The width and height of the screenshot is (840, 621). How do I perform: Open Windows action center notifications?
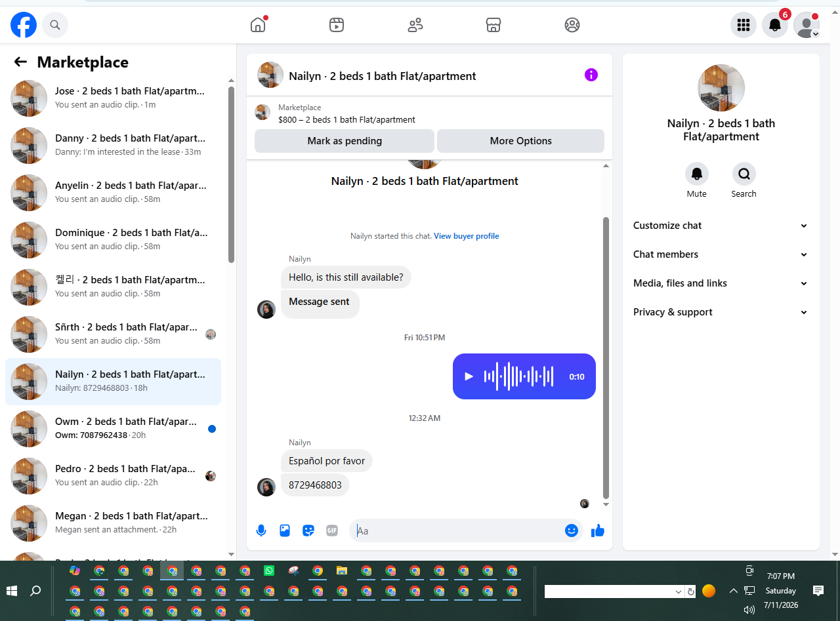pos(818,591)
